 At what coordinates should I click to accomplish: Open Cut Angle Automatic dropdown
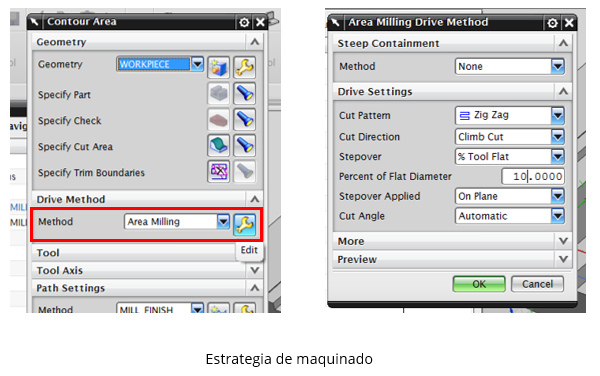pos(558,216)
